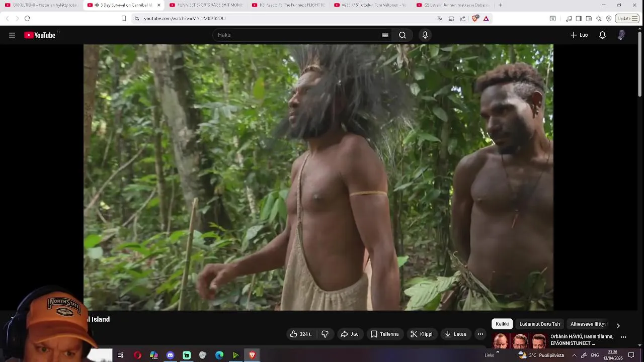The height and width of the screenshot is (362, 644).
Task: Bookmark this page
Action: point(124,19)
